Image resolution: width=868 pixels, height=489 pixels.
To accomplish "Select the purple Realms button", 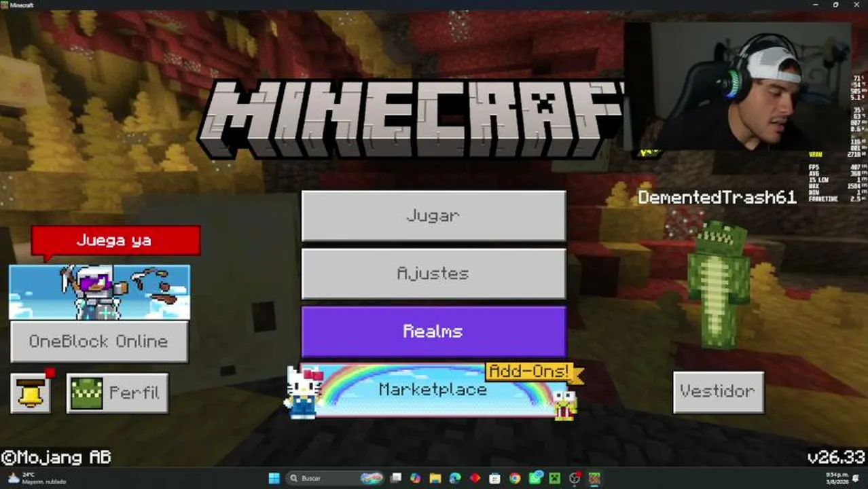I will (433, 331).
